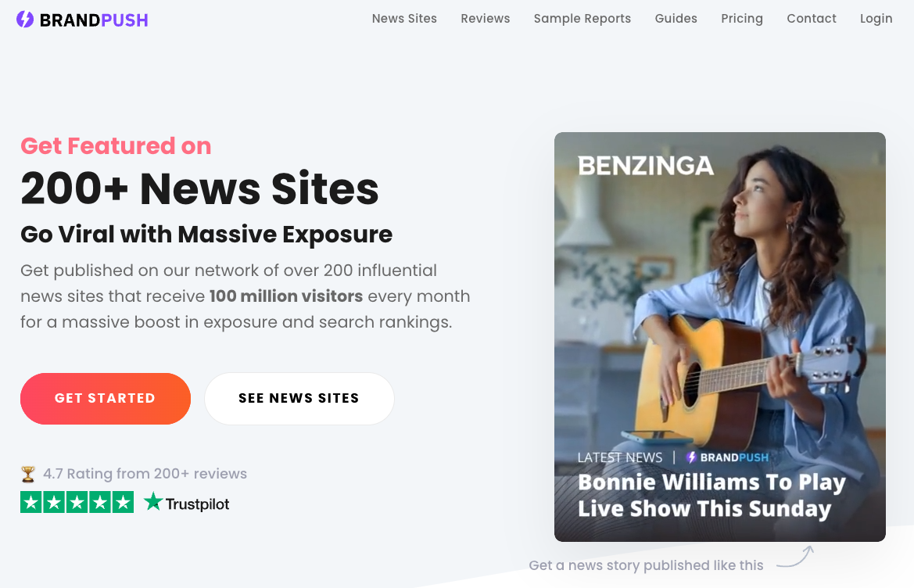Click the 4.7 Rating from 200+ reviews text

(x=145, y=474)
